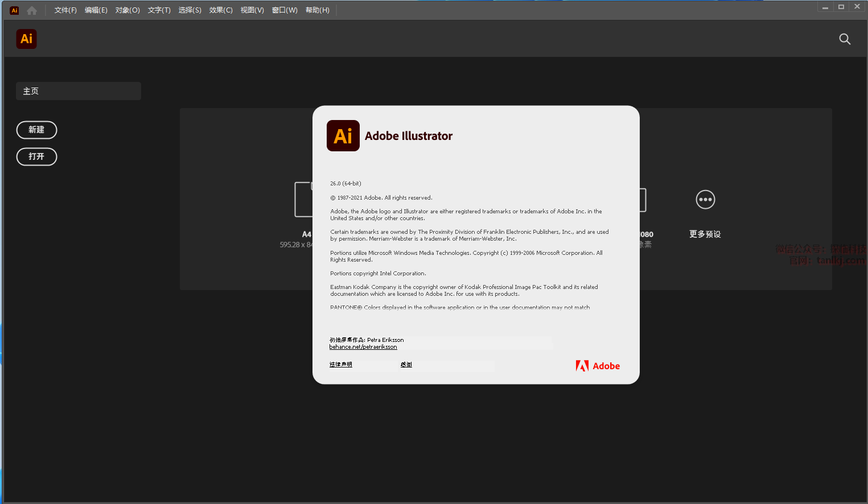Open the 效果(C) menu
Viewport: 868px width, 504px height.
[x=221, y=10]
